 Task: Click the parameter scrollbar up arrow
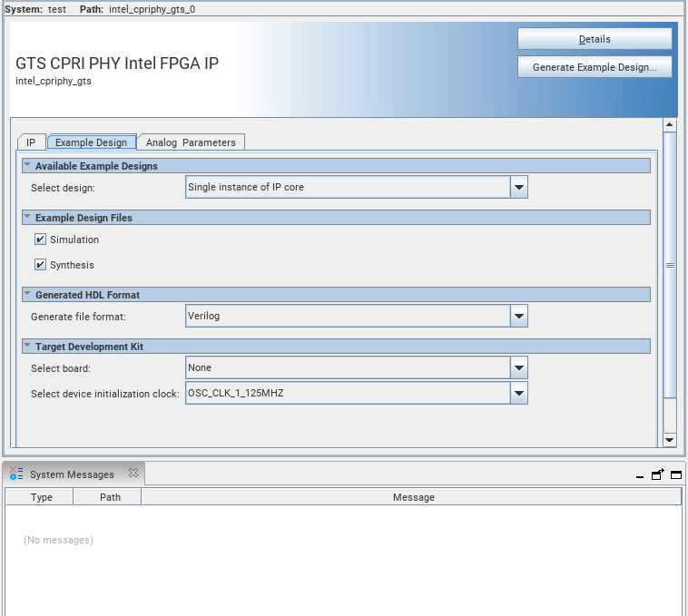tap(670, 125)
